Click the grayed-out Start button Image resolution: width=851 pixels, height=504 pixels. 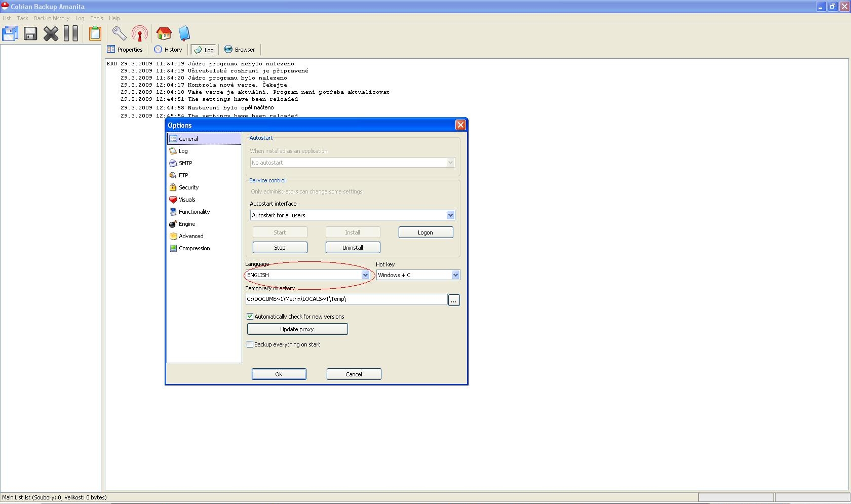point(280,232)
